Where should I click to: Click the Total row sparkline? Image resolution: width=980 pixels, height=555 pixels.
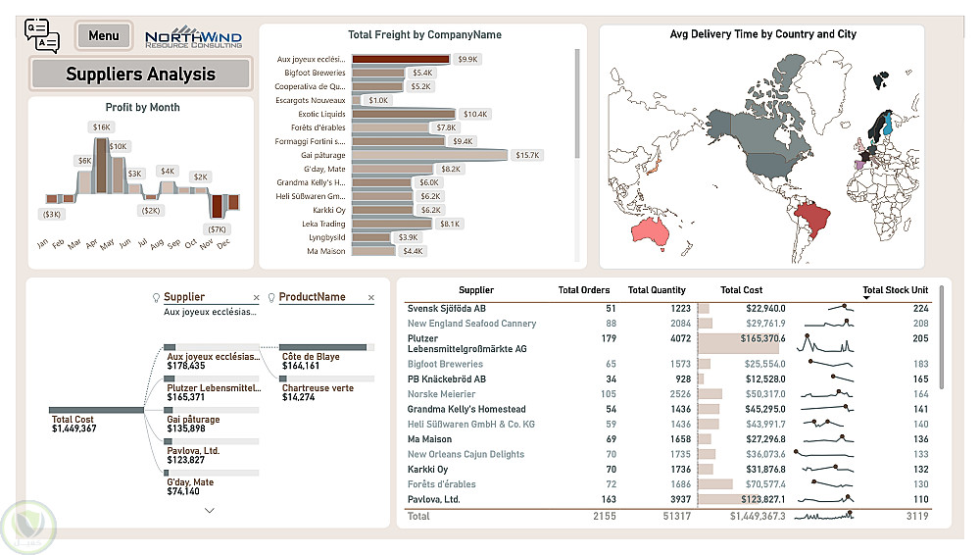coord(825,516)
